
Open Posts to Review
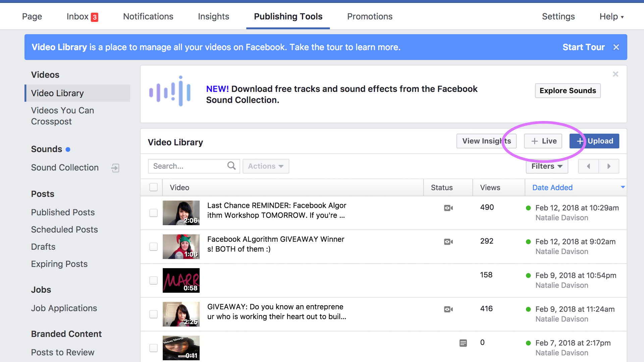(63, 353)
